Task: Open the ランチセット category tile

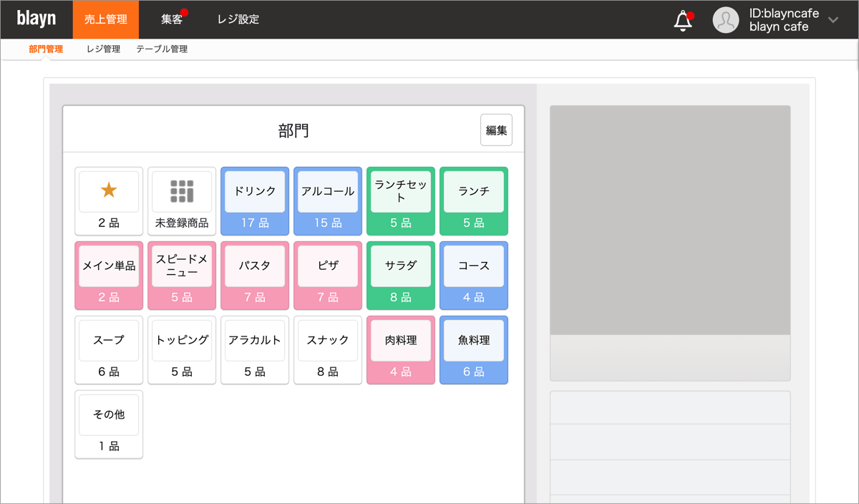Action: tap(401, 200)
